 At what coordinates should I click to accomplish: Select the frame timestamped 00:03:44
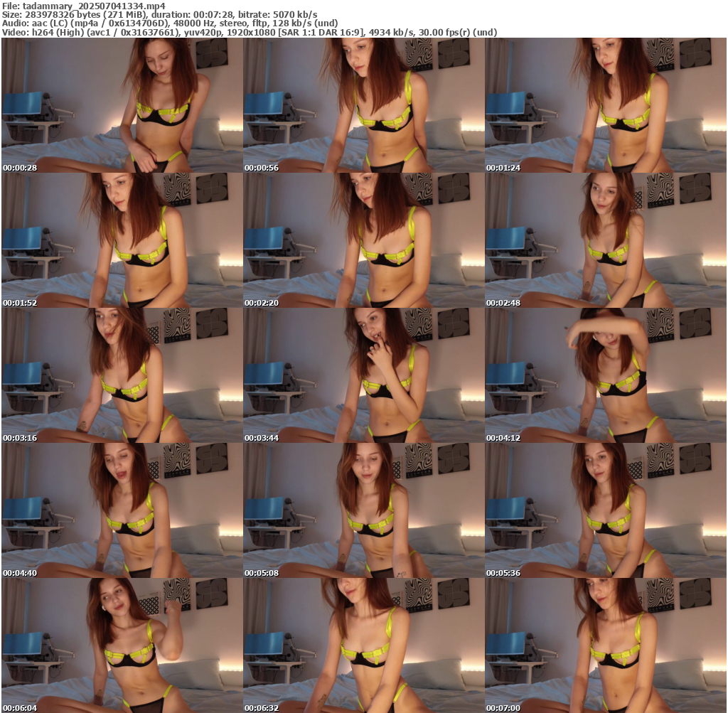point(363,375)
